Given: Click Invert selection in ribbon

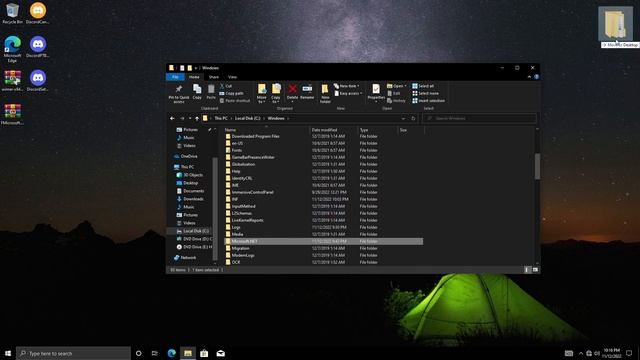Looking at the screenshot, I should click(x=428, y=101).
